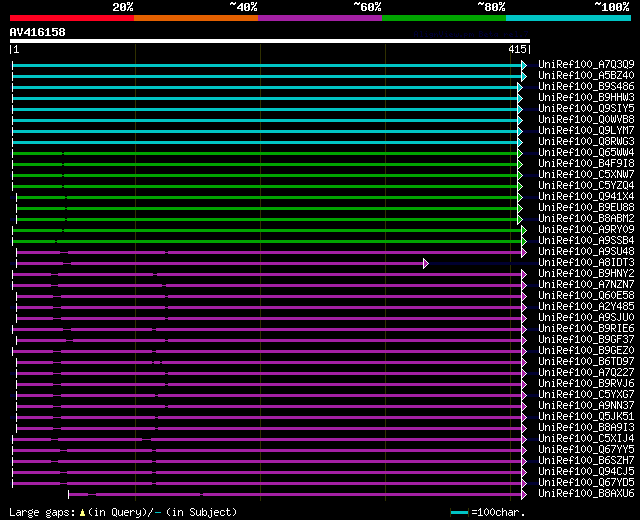Viewport: 640px width, 520px height.
Task: Click the orange ~40% identity legend segment
Action: point(196,18)
